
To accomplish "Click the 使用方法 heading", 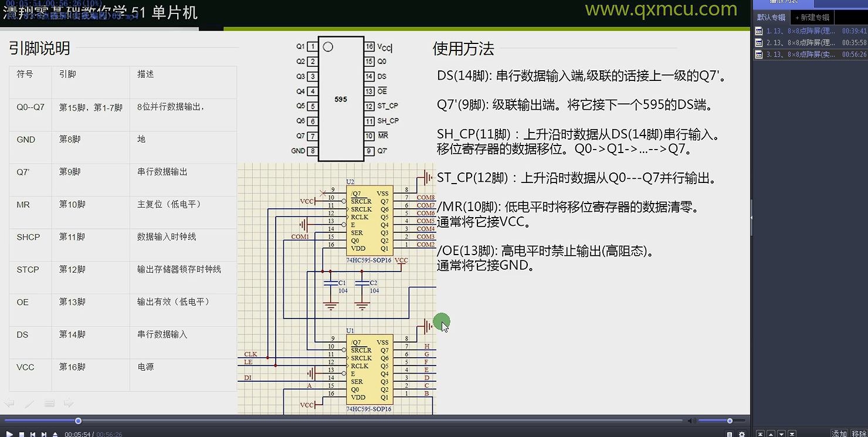I will point(463,49).
